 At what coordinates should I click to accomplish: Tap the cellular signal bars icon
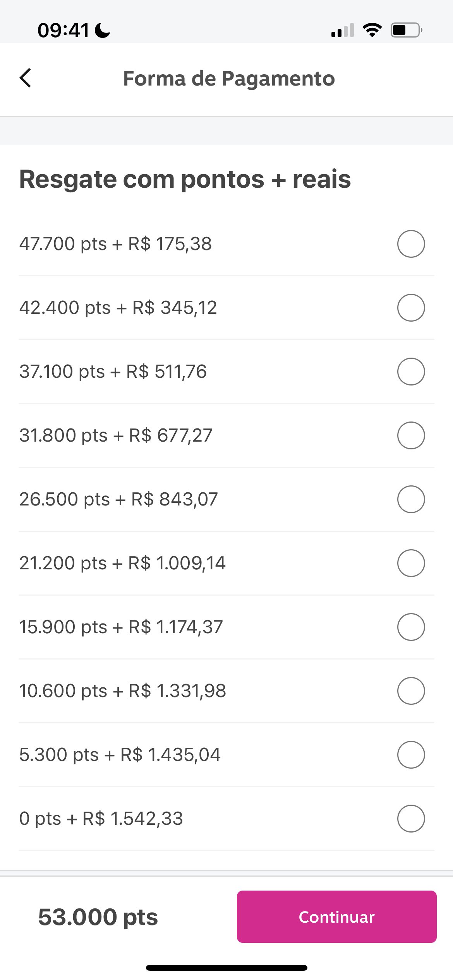pyautogui.click(x=343, y=30)
